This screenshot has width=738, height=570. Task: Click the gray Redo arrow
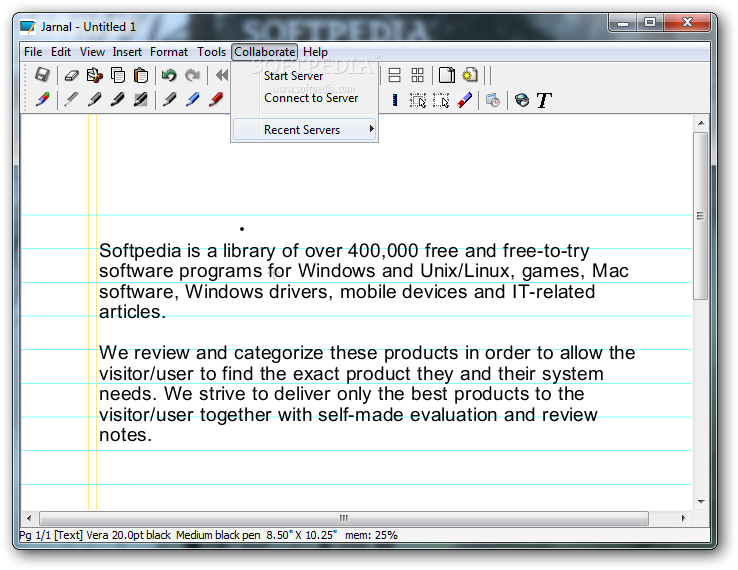pos(193,75)
